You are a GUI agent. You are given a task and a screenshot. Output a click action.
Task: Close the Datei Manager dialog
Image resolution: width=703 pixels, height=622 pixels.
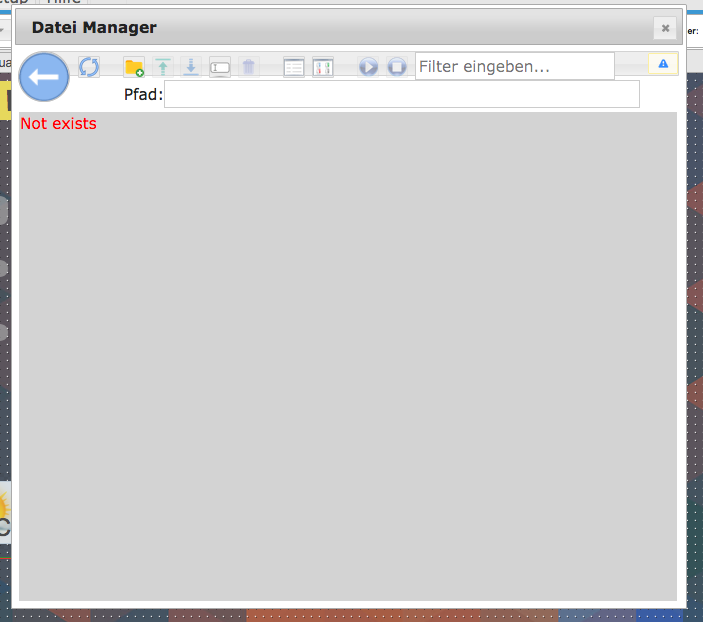(665, 28)
